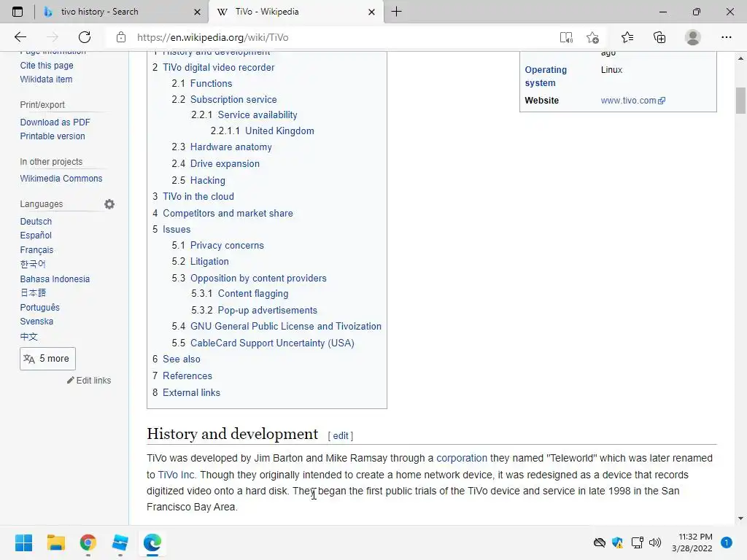
Task: Open the browser profile avatar
Action: (x=693, y=37)
